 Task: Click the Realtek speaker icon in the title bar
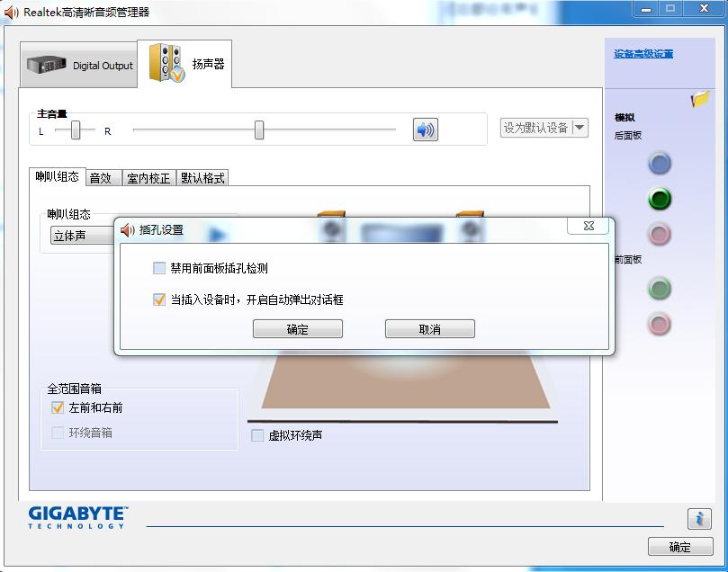click(10, 9)
